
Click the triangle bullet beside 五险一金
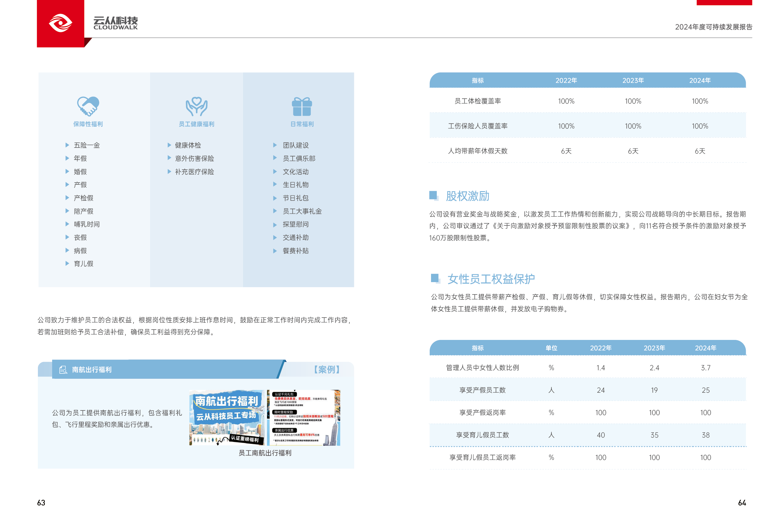(67, 145)
